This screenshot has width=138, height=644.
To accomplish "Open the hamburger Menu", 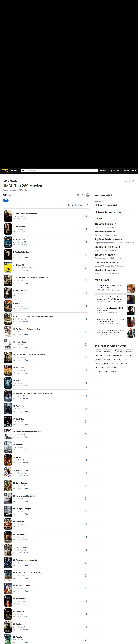I will (x=15, y=171).
